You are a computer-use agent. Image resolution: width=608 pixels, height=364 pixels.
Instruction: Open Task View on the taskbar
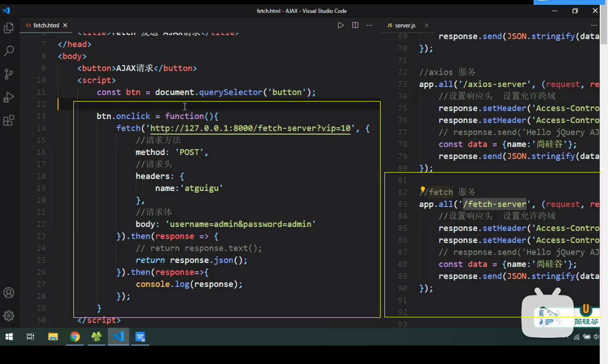tap(30, 336)
